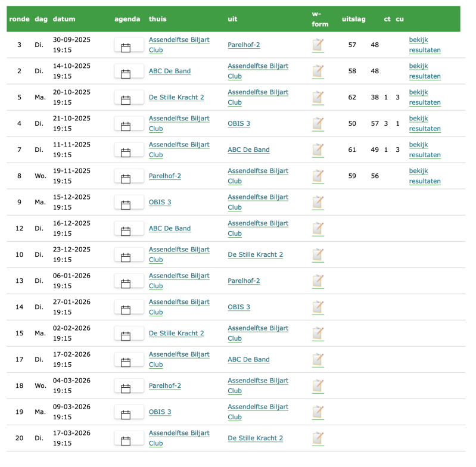Click w-form icon for round 12
This screenshot has width=476, height=467.
tap(318, 229)
